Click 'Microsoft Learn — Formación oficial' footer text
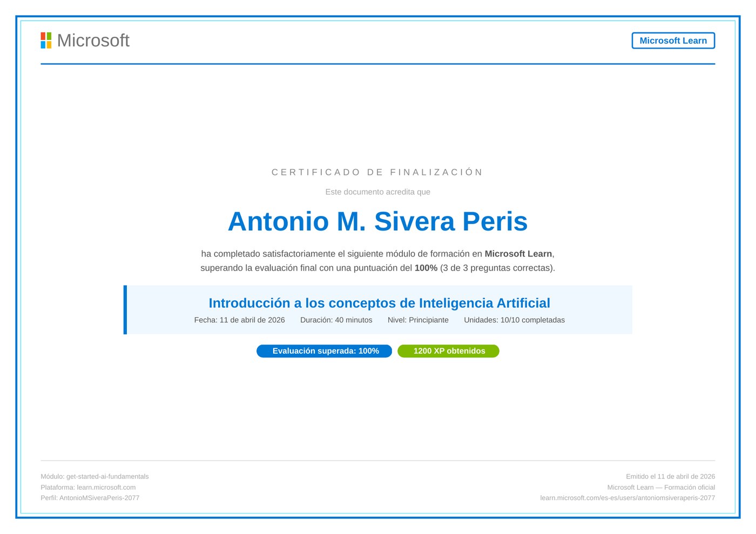Image resolution: width=756 pixels, height=534 pixels. click(x=661, y=488)
